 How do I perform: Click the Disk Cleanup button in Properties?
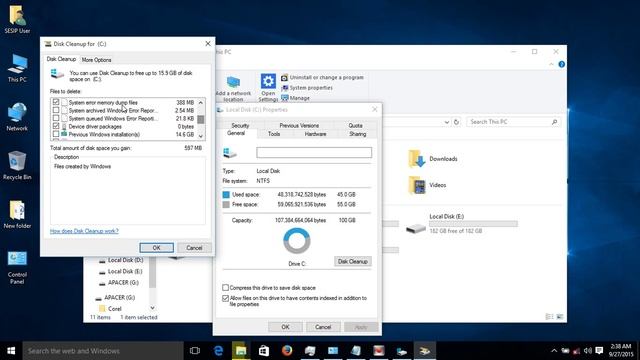(353, 261)
